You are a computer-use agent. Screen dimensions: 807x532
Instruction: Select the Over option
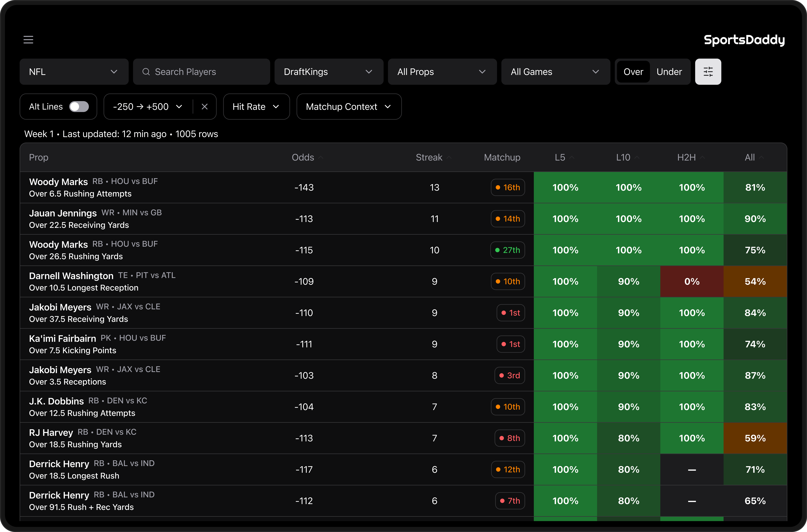coord(633,72)
